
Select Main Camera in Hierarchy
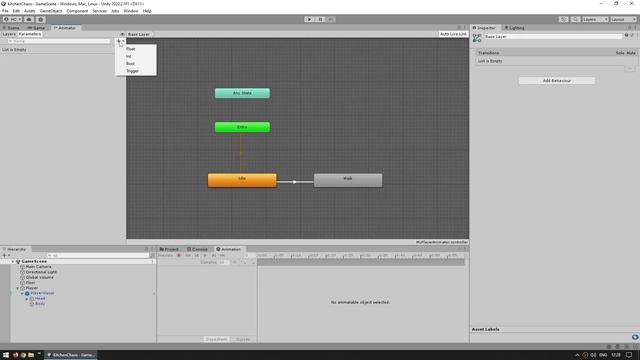(38, 267)
